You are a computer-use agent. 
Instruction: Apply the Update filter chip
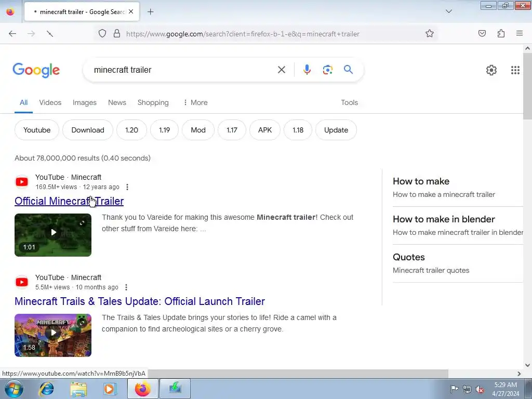click(x=336, y=130)
